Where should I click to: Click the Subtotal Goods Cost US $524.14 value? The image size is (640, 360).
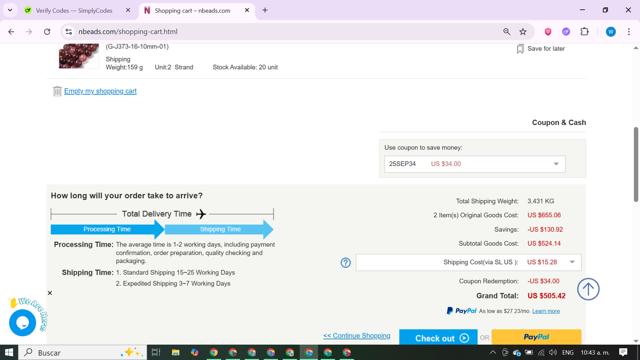(544, 243)
